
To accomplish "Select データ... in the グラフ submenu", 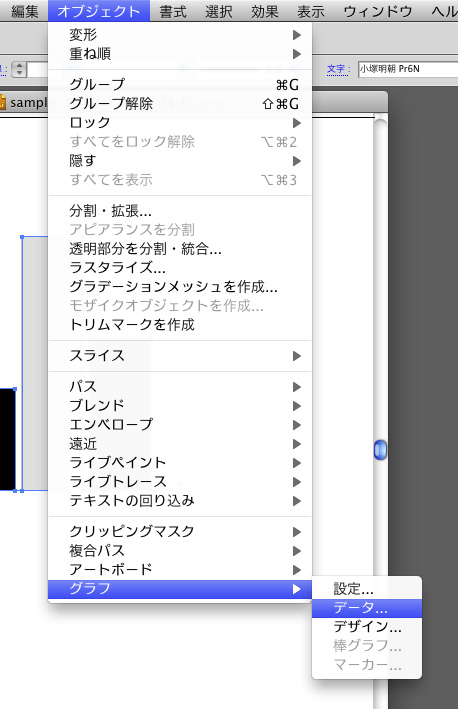I will 367,608.
